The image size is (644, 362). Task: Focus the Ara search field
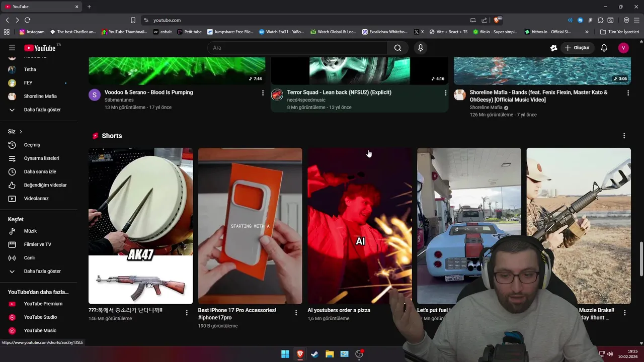tap(297, 48)
